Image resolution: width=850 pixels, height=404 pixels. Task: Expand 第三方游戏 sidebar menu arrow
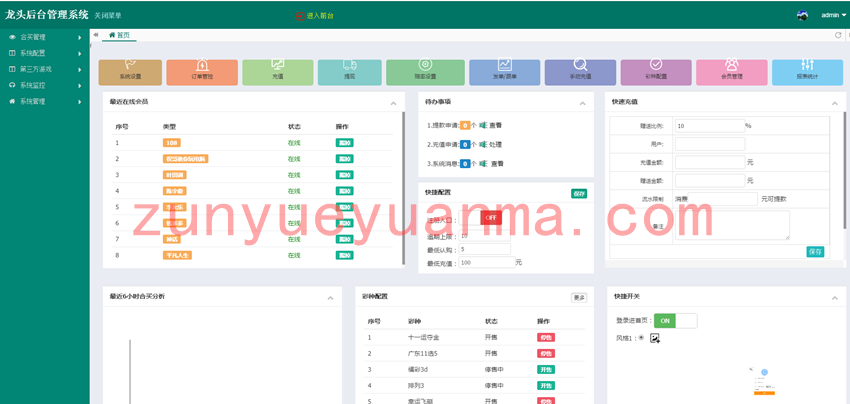[x=80, y=69]
